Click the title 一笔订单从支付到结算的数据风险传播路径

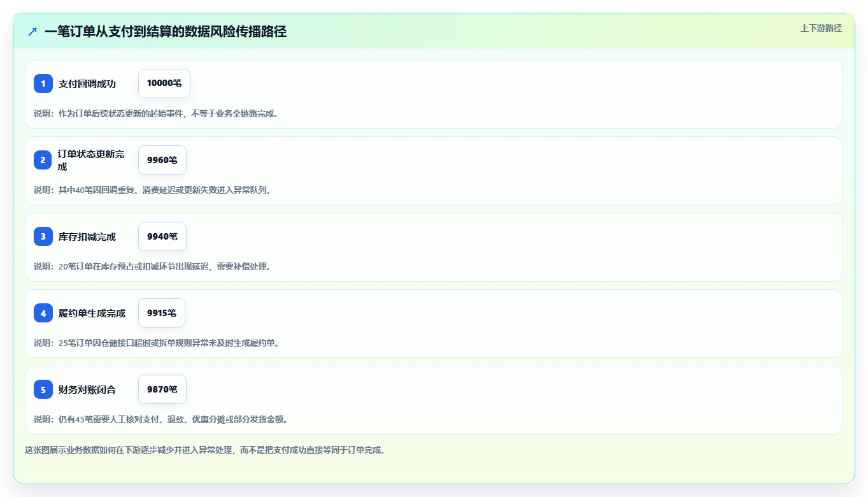[x=166, y=31]
